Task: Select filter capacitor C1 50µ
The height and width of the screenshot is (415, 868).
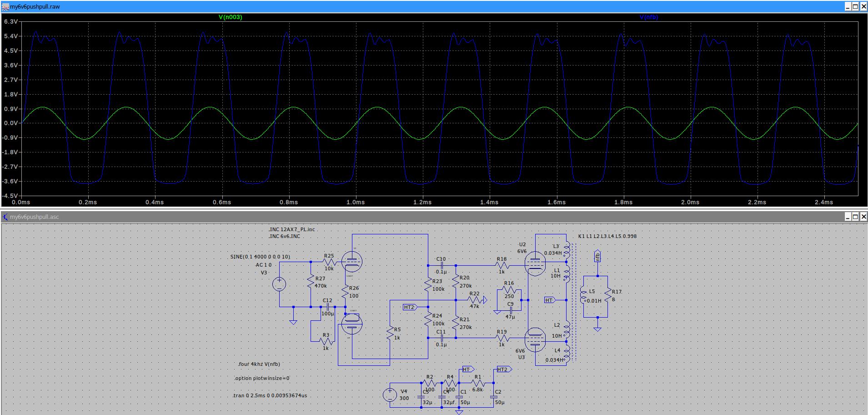Action: click(x=459, y=397)
